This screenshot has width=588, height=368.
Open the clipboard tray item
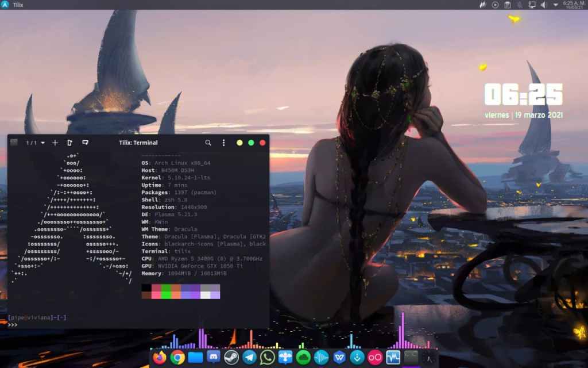[507, 5]
